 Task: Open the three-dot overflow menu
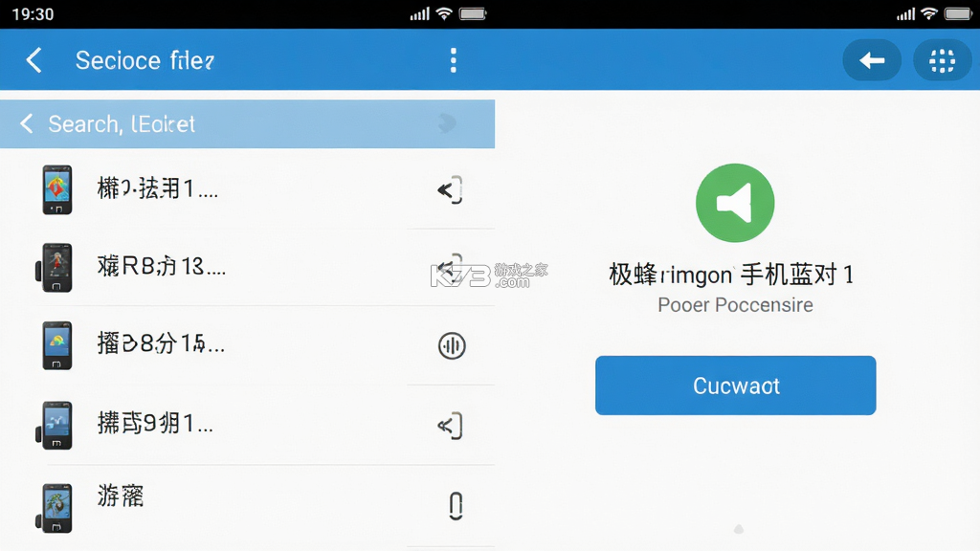pos(453,60)
